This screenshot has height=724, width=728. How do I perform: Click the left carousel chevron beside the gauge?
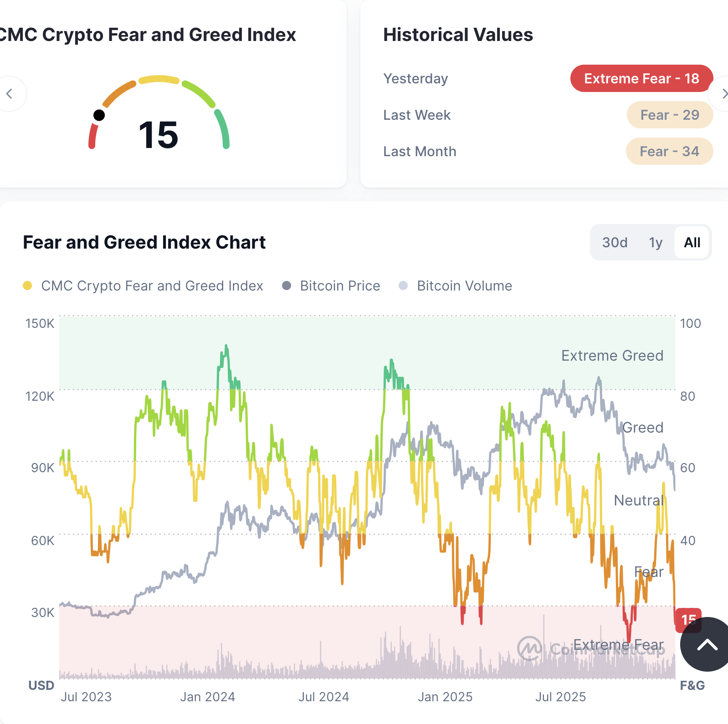click(9, 94)
